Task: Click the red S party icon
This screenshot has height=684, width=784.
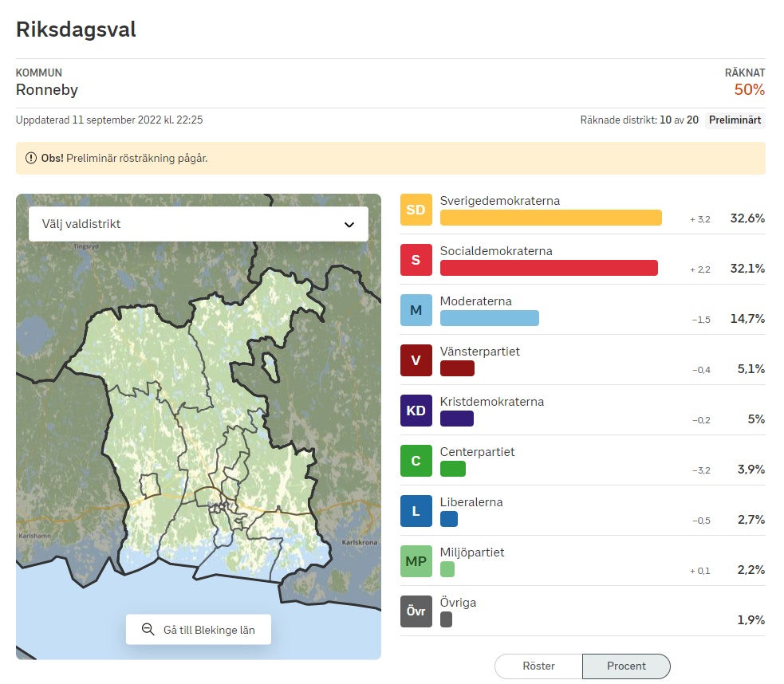Action: pos(416,260)
